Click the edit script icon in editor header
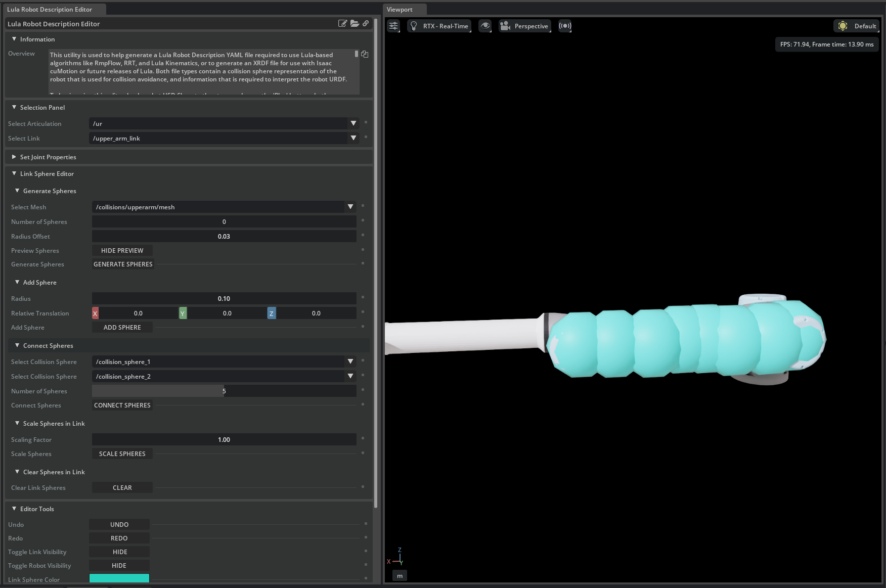The width and height of the screenshot is (886, 588). tap(342, 23)
